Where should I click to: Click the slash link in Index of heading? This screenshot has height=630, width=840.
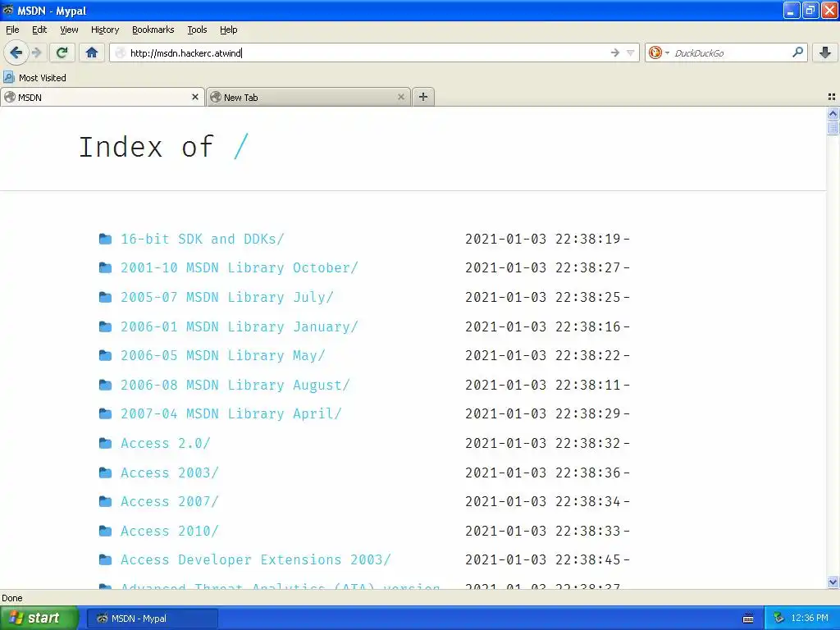pos(242,147)
